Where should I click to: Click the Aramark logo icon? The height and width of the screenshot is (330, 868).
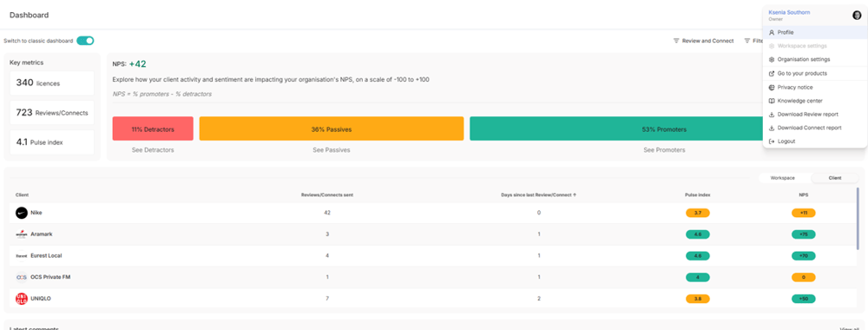[22, 234]
